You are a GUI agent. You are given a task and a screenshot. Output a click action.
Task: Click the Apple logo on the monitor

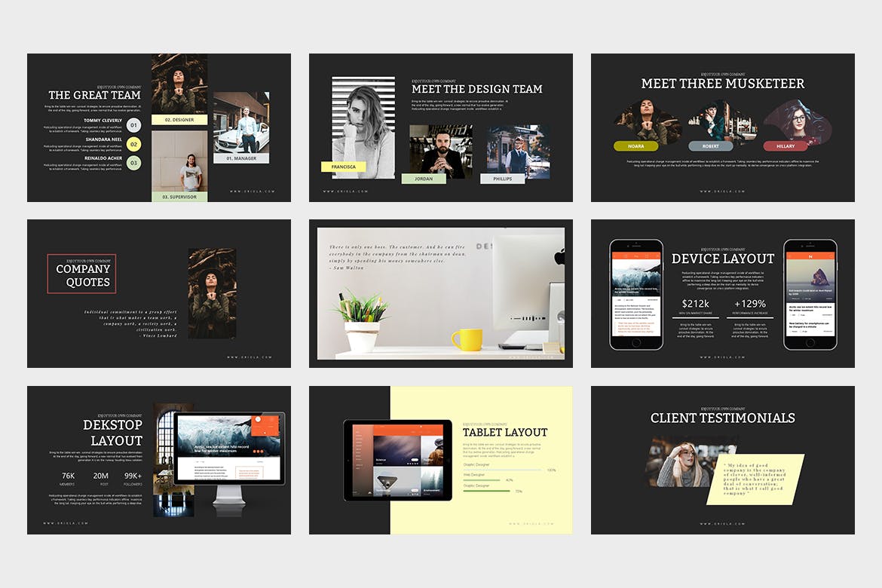[x=559, y=257]
